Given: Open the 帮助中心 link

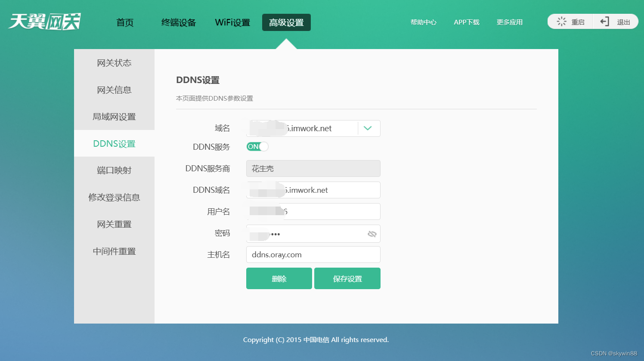Looking at the screenshot, I should (424, 22).
